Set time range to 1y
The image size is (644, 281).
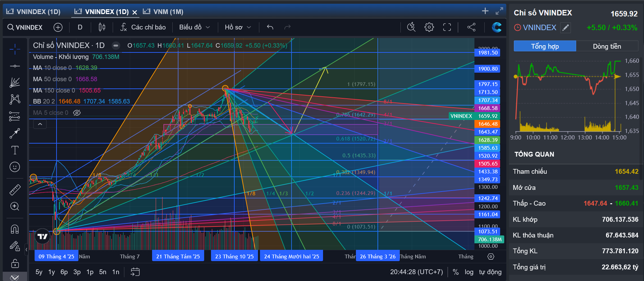pos(51,272)
